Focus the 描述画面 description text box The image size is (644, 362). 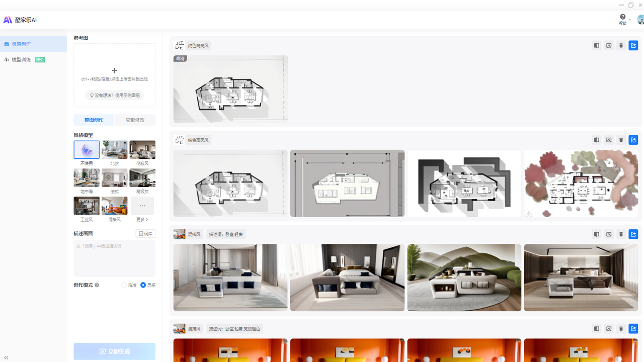[114, 258]
